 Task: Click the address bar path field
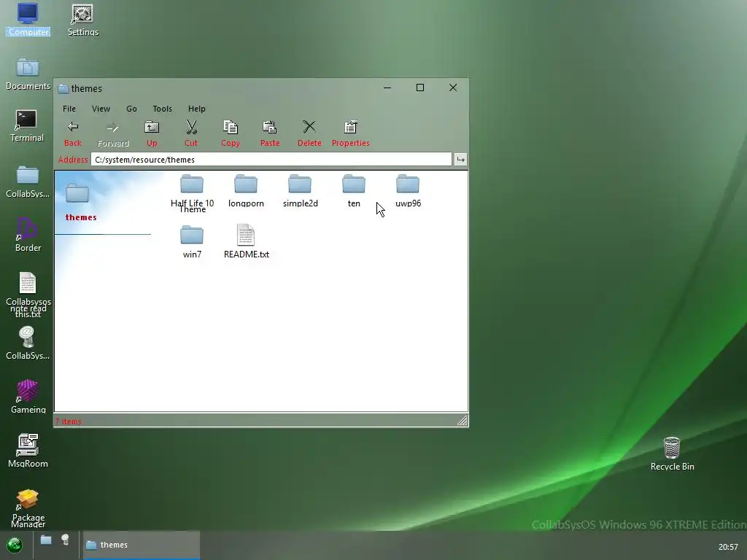point(271,160)
